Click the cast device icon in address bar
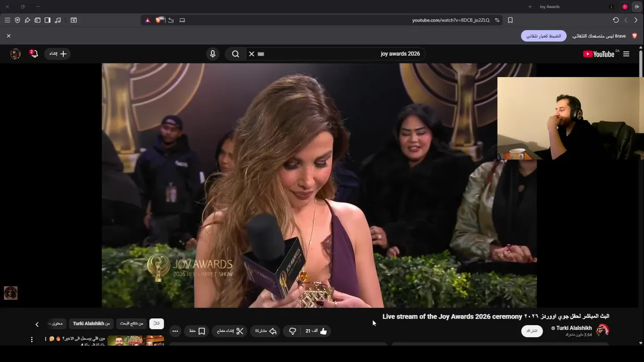This screenshot has height=362, width=644. (x=182, y=20)
